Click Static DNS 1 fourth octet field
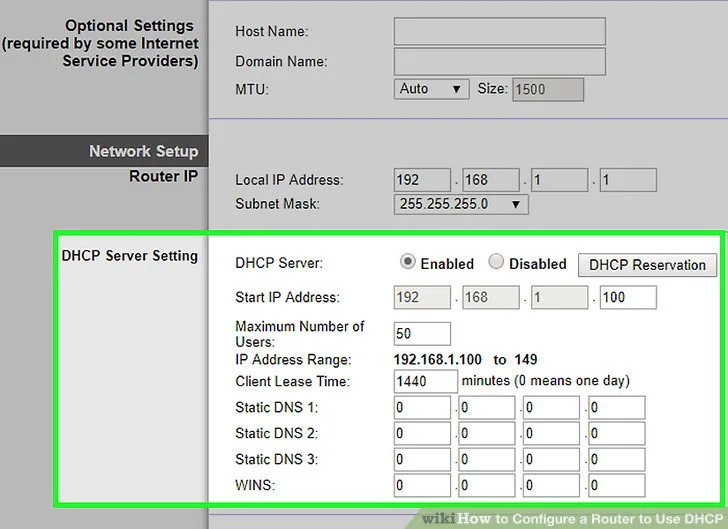The width and height of the screenshot is (728, 529). [617, 407]
